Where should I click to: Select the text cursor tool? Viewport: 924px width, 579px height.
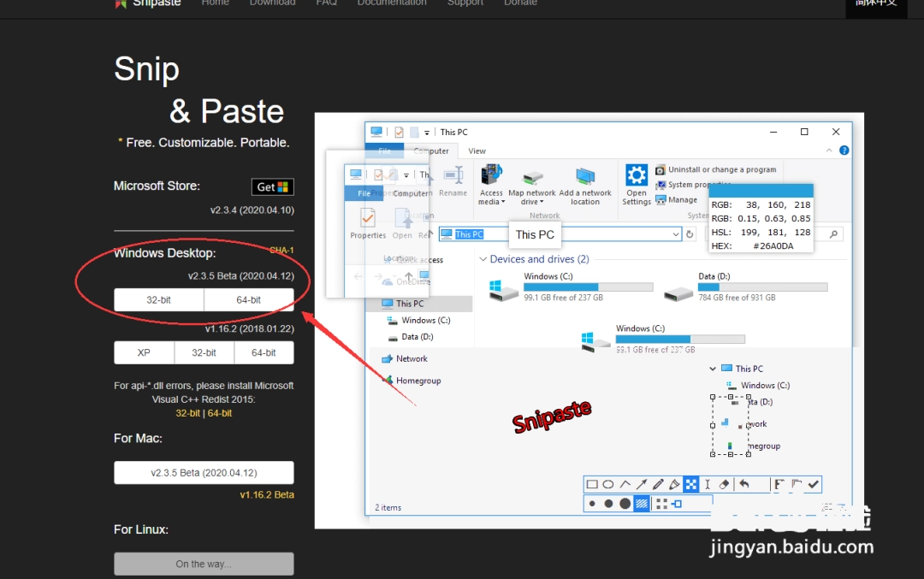pos(708,484)
